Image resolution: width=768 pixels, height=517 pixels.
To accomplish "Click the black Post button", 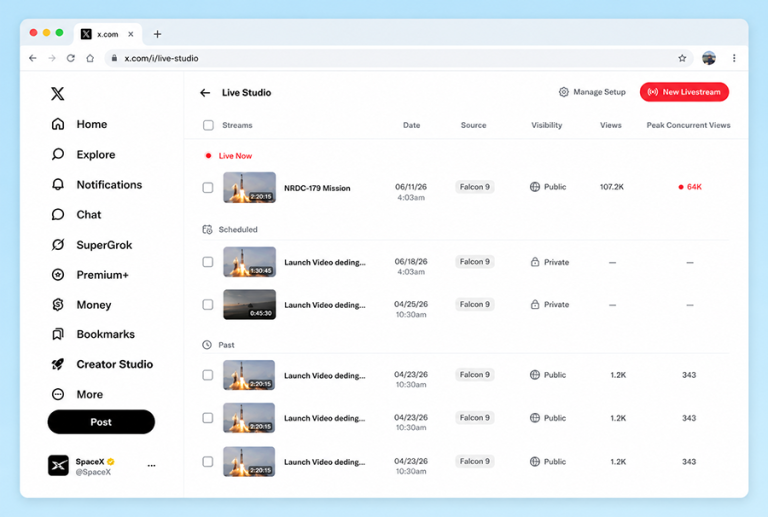I will (101, 422).
